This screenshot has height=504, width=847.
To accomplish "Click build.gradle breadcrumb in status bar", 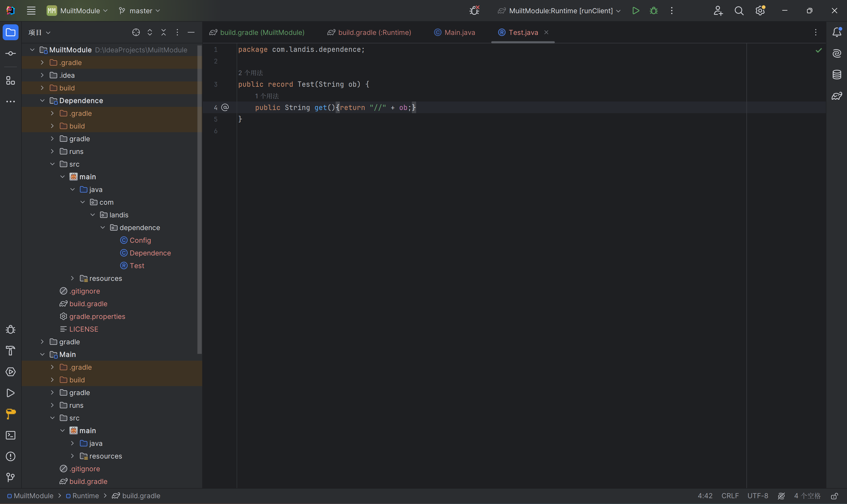I will tap(136, 496).
